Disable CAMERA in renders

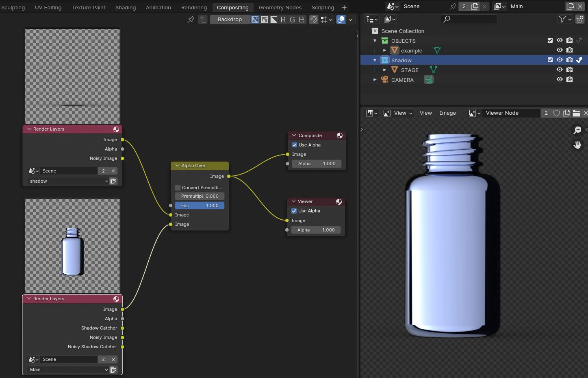pos(570,79)
